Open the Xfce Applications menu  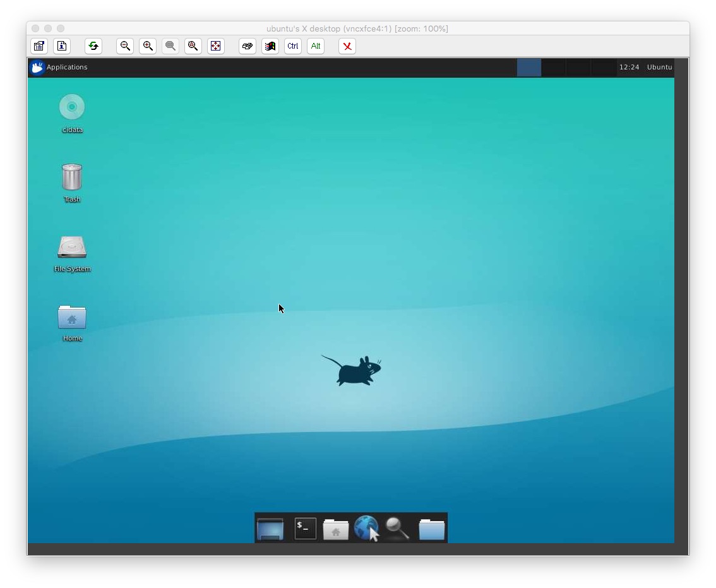pos(59,67)
